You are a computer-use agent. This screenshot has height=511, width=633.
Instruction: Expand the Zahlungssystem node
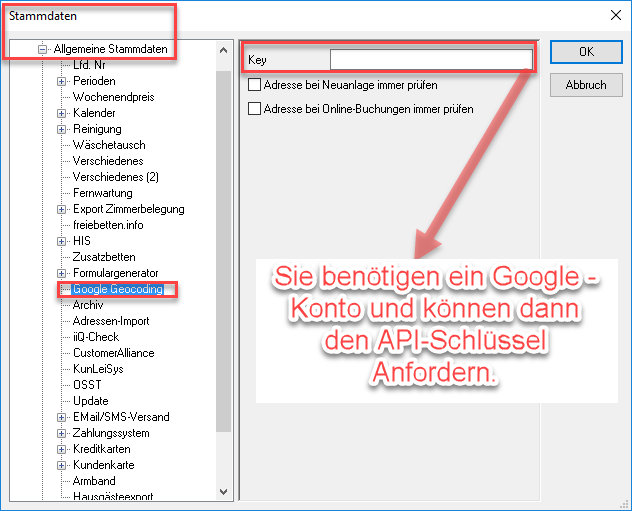(x=61, y=434)
